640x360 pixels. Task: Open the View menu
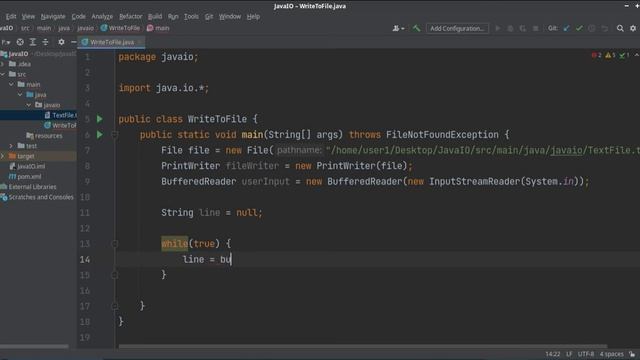(x=28, y=16)
